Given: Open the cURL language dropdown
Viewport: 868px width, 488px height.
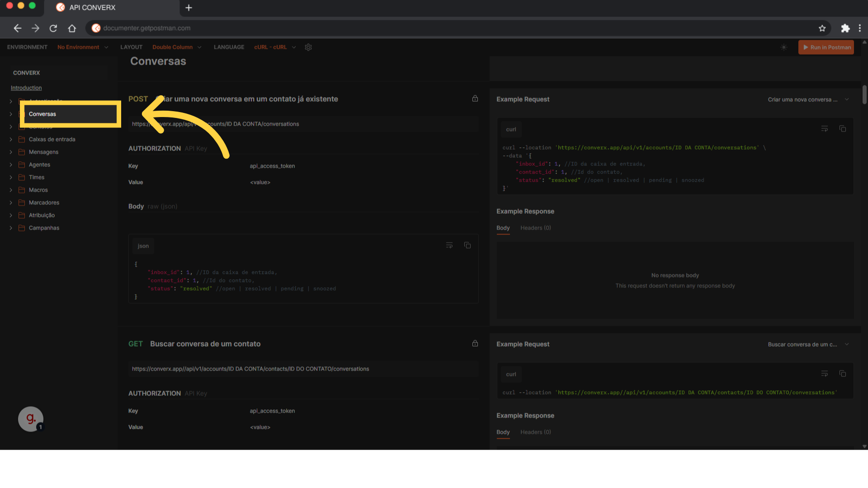Looking at the screenshot, I should pos(275,47).
